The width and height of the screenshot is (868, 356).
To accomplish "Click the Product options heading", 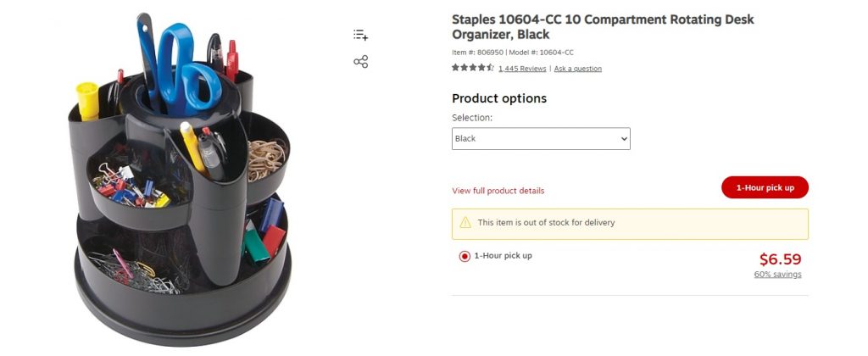I will (x=499, y=98).
